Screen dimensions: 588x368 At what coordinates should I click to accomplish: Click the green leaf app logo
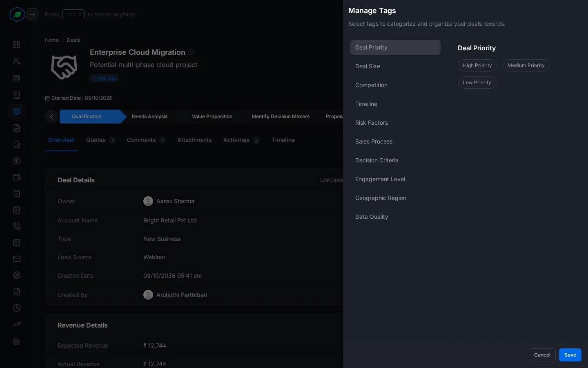[x=17, y=14]
